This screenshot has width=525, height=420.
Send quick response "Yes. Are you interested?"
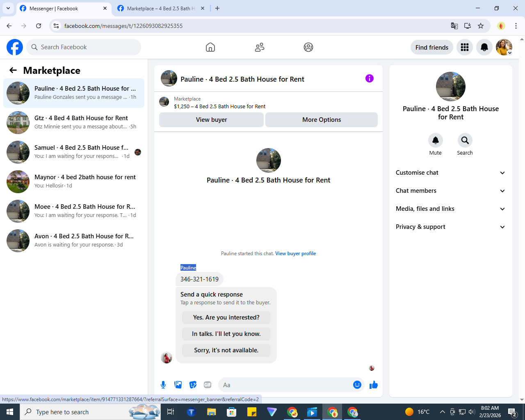(226, 317)
